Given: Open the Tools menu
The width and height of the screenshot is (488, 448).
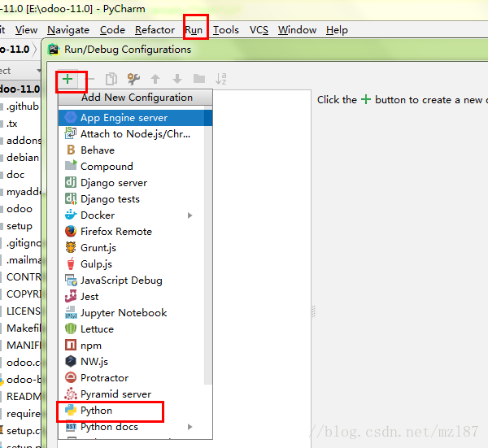Looking at the screenshot, I should (226, 30).
